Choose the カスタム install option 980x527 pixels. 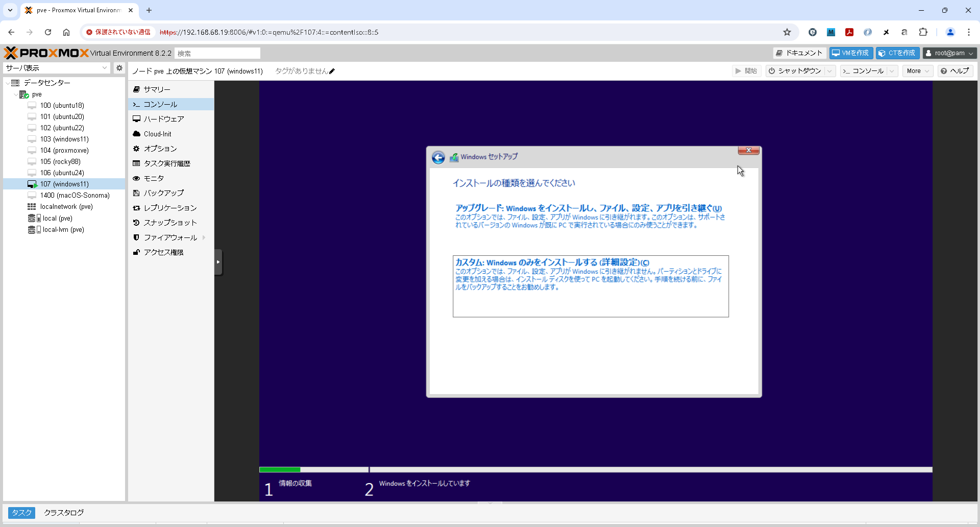click(x=591, y=286)
